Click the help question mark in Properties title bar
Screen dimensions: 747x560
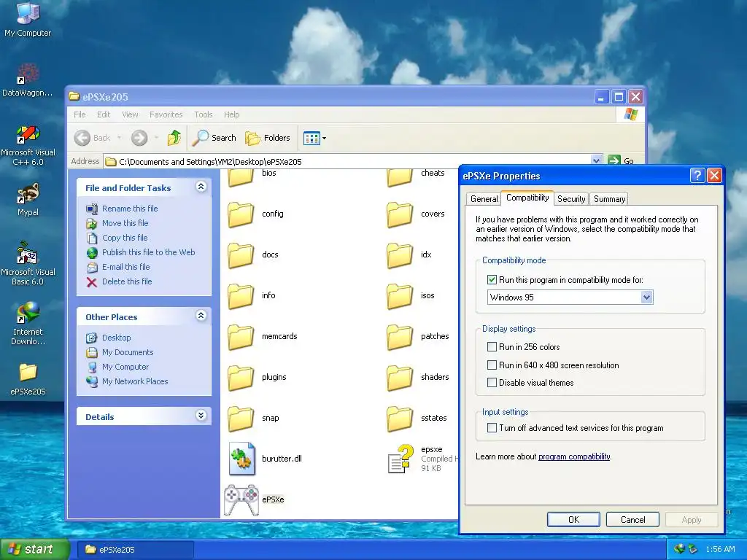[x=697, y=176]
